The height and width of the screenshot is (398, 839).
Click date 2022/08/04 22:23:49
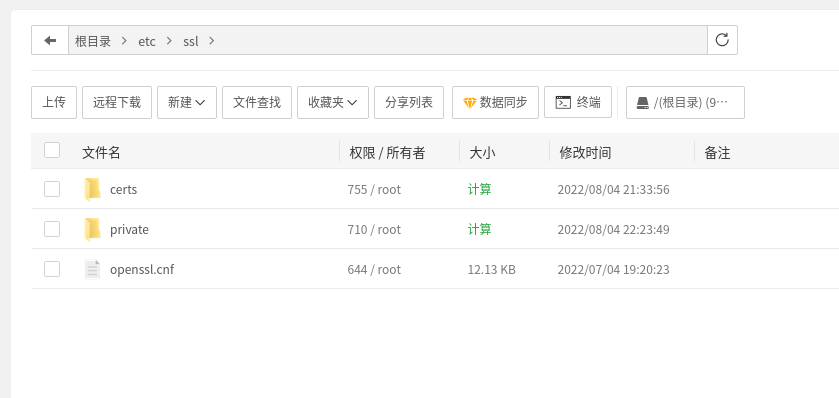(613, 229)
